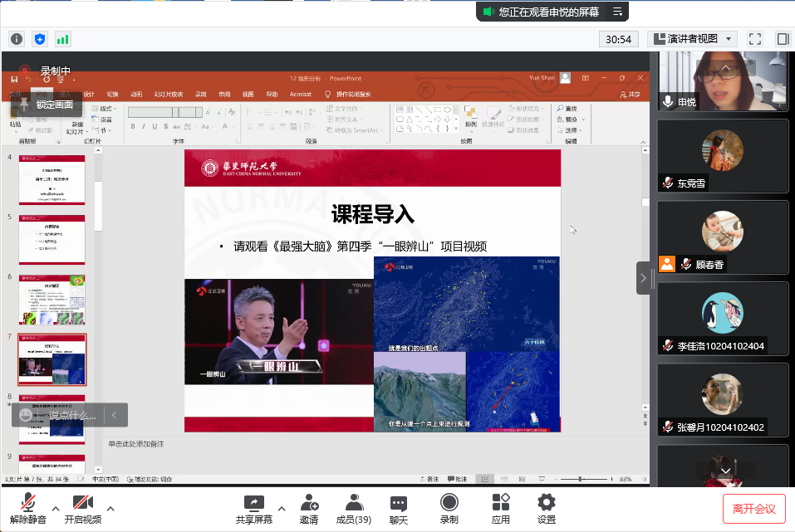The height and width of the screenshot is (532, 795).
Task: Open the Help (帮助) ribbon tab
Action: coord(272,95)
